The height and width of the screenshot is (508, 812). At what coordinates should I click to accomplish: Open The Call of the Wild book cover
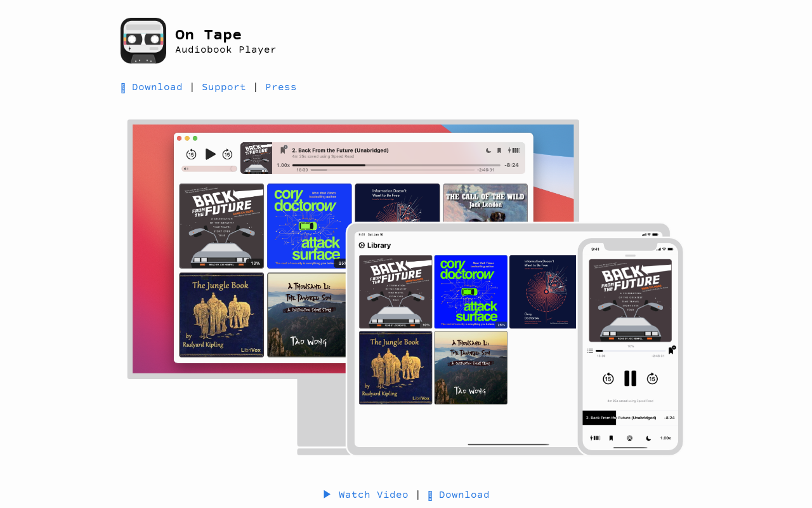point(485,203)
